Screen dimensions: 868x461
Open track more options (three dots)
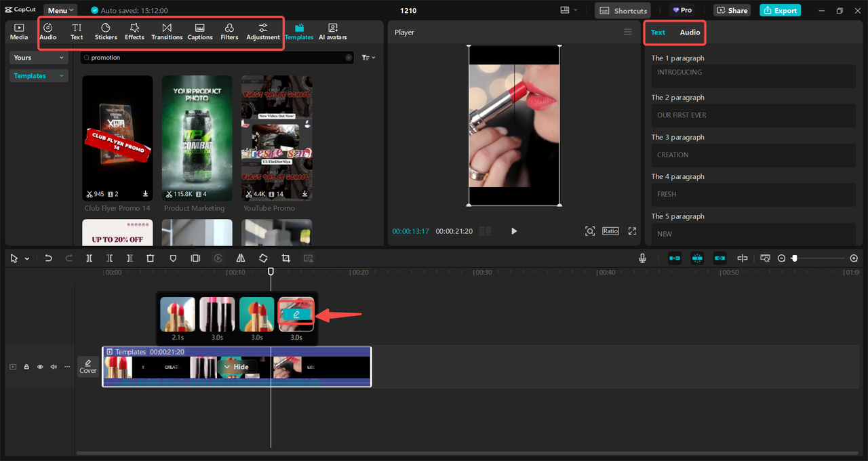[66, 367]
